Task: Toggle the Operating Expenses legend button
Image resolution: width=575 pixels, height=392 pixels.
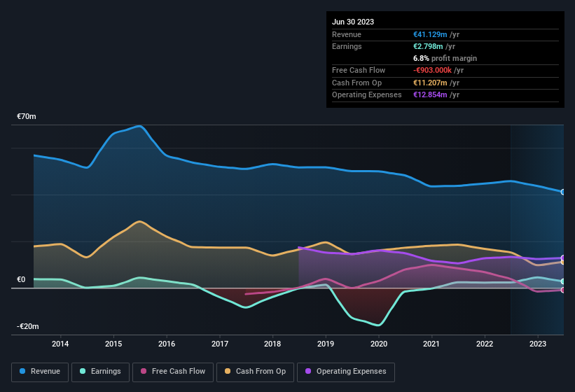Action: tap(346, 372)
